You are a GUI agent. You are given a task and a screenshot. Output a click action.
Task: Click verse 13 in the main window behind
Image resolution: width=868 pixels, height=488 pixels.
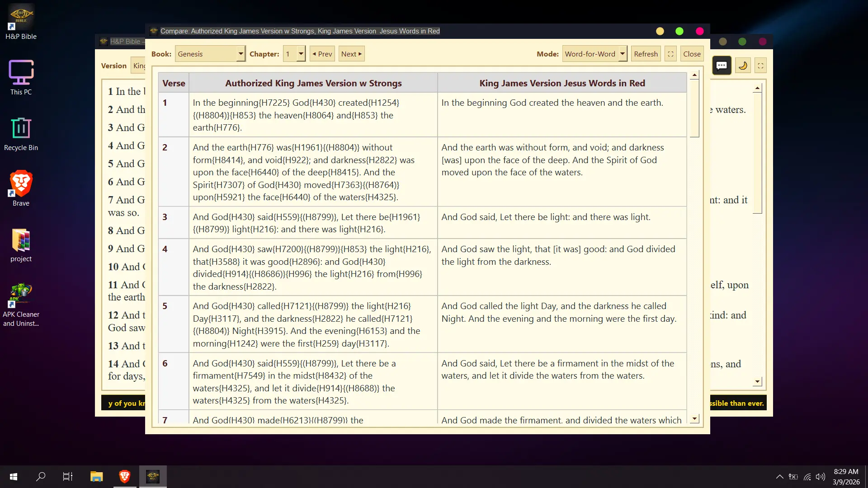pos(127,346)
